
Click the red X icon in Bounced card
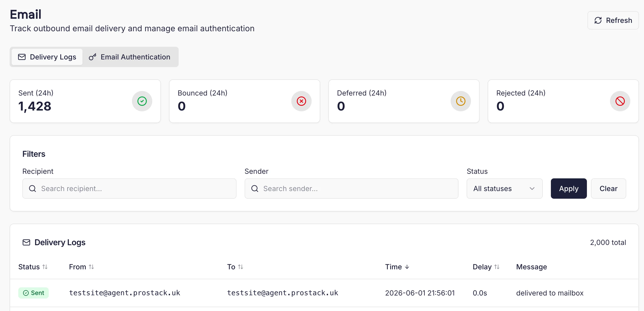coord(301,101)
